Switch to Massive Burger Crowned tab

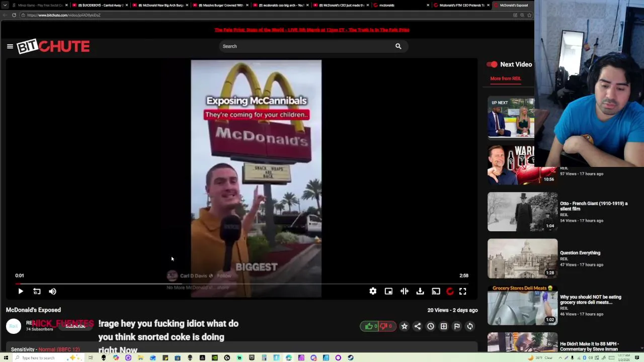[x=221, y=5]
